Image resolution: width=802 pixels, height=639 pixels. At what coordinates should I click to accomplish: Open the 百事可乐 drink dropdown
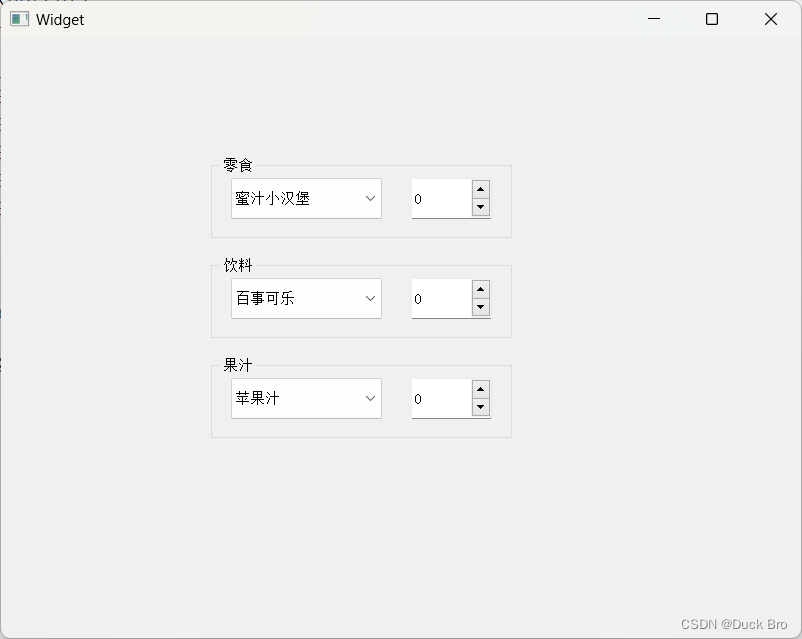tap(369, 298)
